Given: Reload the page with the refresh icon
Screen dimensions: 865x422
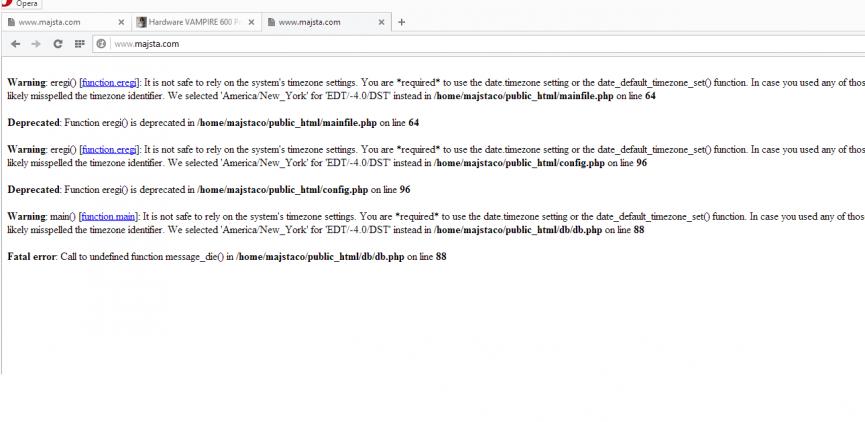Looking at the screenshot, I should [x=58, y=44].
